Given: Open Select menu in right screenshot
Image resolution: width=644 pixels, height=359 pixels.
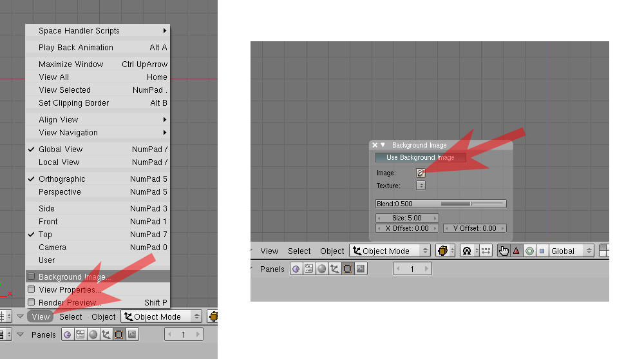Looking at the screenshot, I should pyautogui.click(x=299, y=251).
